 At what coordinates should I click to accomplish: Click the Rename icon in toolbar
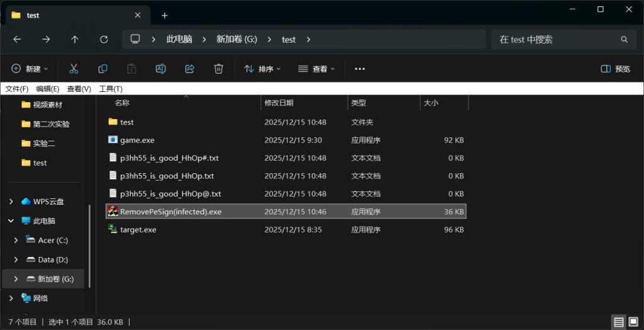click(160, 69)
